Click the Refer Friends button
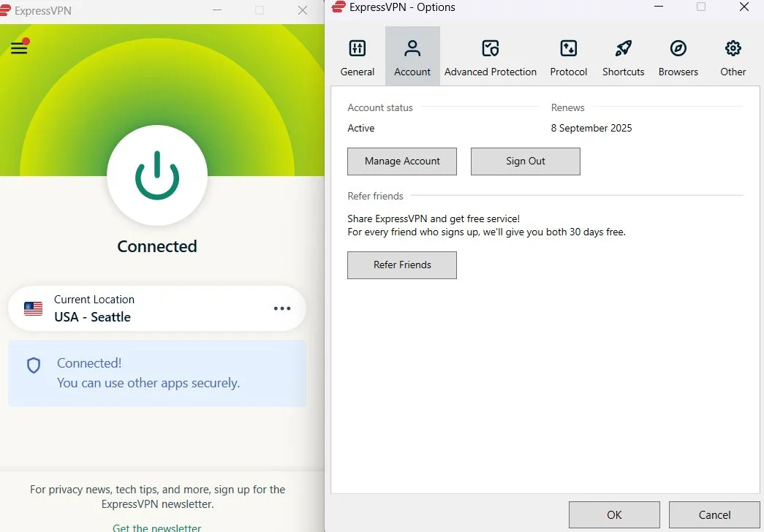The image size is (764, 532). click(402, 265)
